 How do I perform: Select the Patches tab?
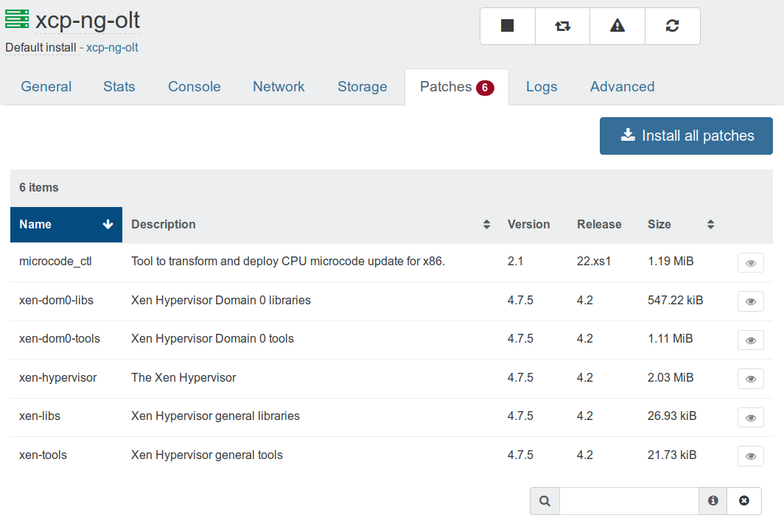pyautogui.click(x=457, y=87)
